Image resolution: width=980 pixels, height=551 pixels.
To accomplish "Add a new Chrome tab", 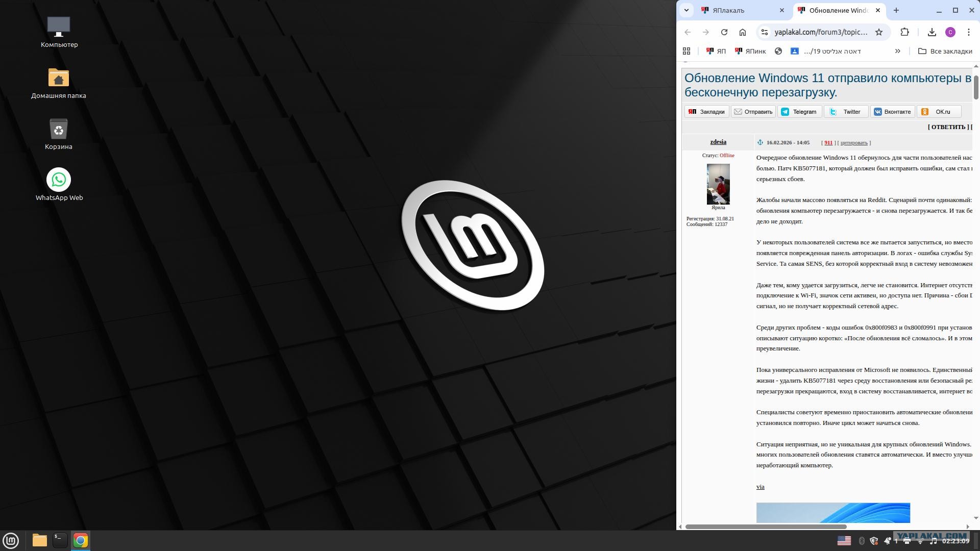I will tap(896, 10).
